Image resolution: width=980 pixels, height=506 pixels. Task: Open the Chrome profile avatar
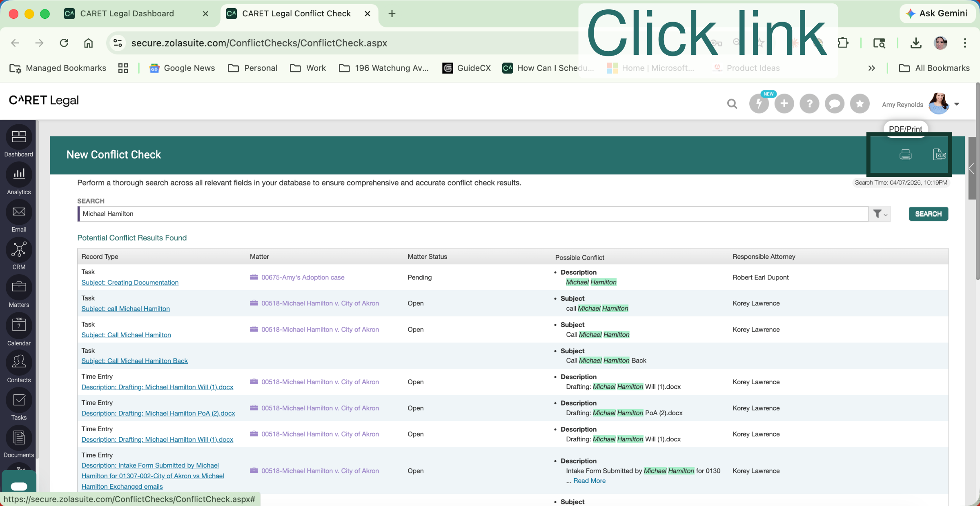point(940,43)
